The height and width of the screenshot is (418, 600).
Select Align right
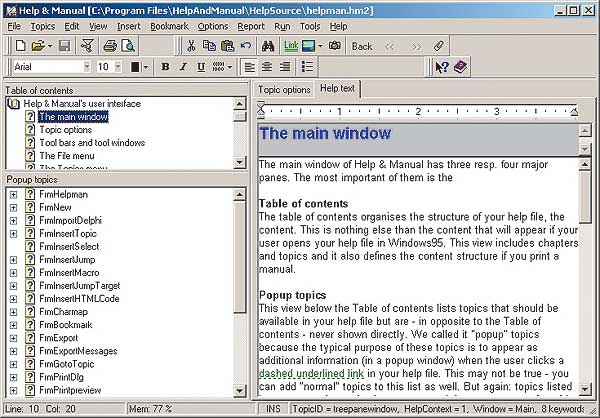(285, 67)
